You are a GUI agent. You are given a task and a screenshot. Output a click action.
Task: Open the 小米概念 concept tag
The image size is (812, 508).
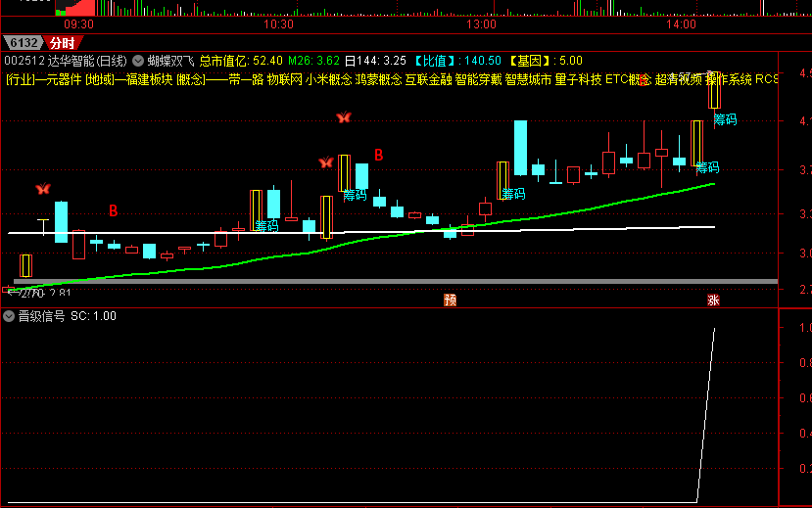[328, 79]
